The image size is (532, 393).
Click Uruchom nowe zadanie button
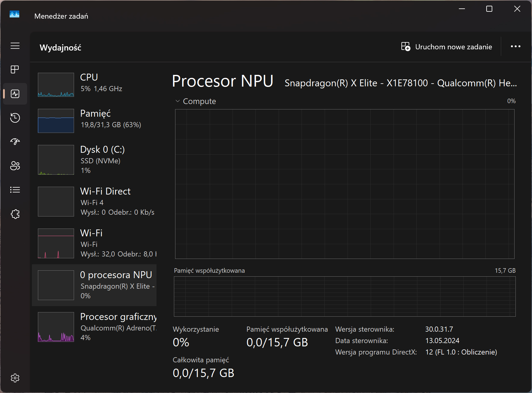tap(447, 47)
